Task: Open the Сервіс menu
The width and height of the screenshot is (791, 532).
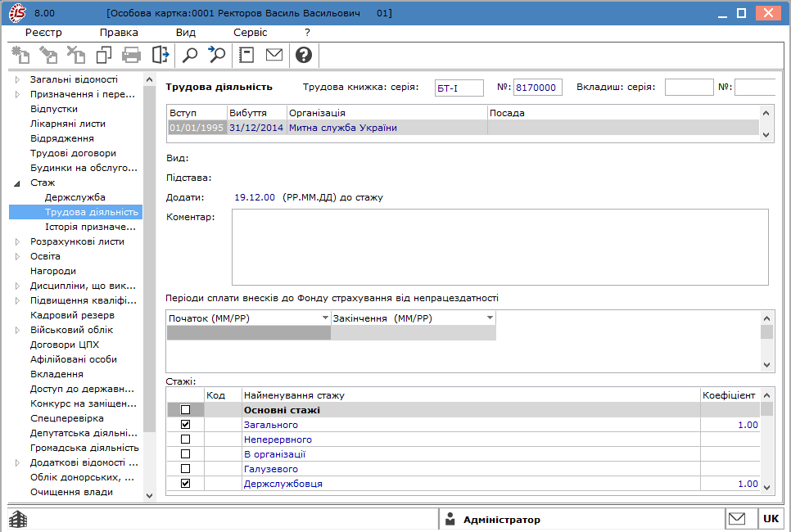Action: 251,32
